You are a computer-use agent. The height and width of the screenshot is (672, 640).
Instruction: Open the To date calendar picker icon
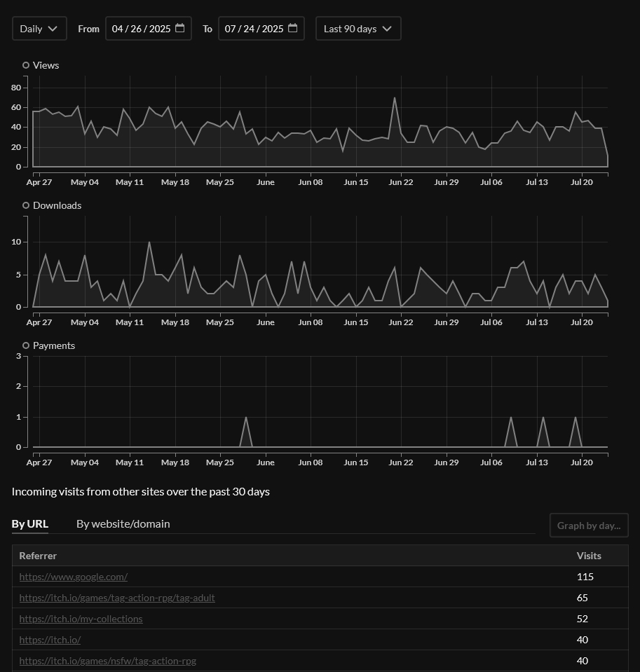(x=293, y=28)
